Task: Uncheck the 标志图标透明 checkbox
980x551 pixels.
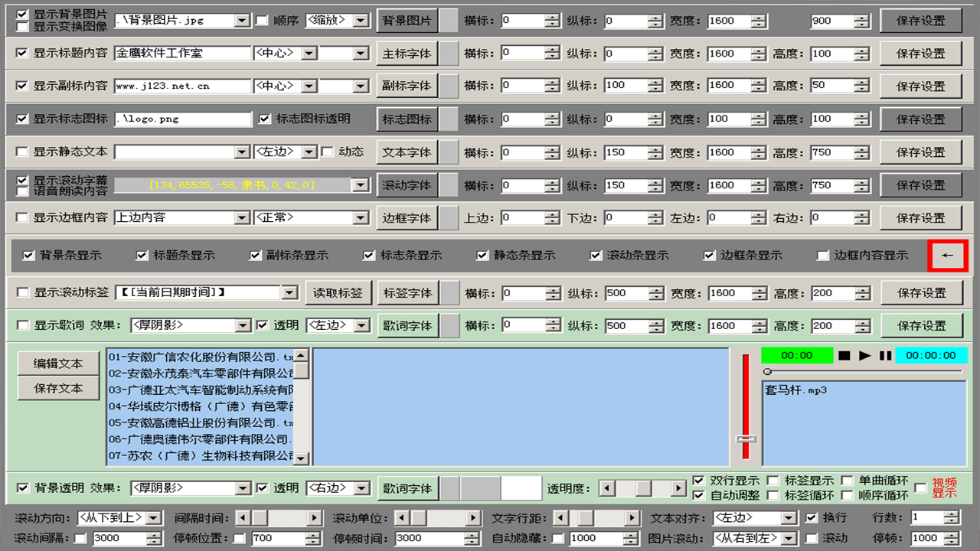Action: tap(265, 119)
